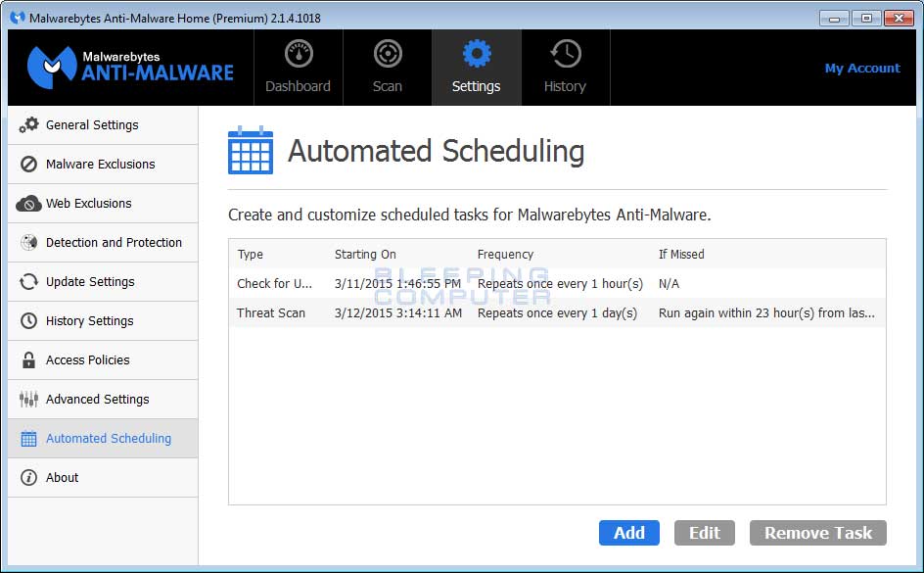
Task: Click the Add button
Action: pyautogui.click(x=628, y=533)
